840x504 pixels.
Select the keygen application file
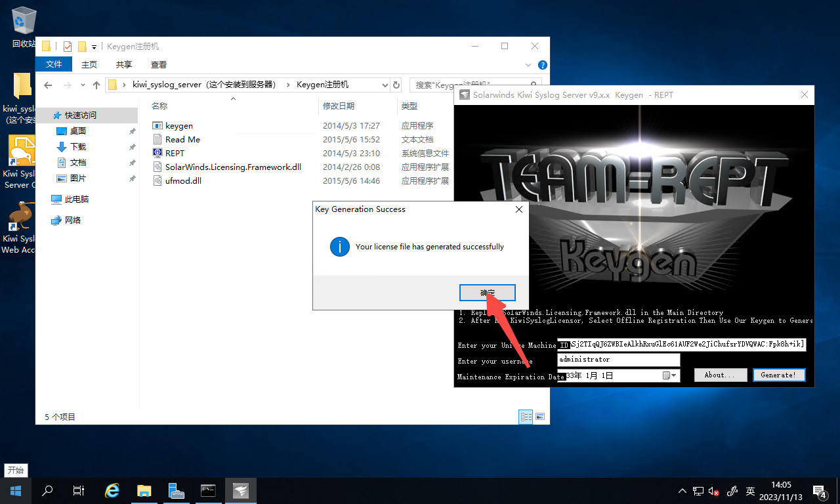[x=179, y=125]
